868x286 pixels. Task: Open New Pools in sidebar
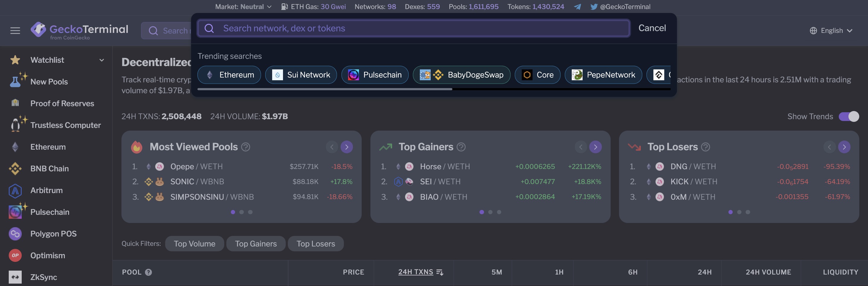49,82
